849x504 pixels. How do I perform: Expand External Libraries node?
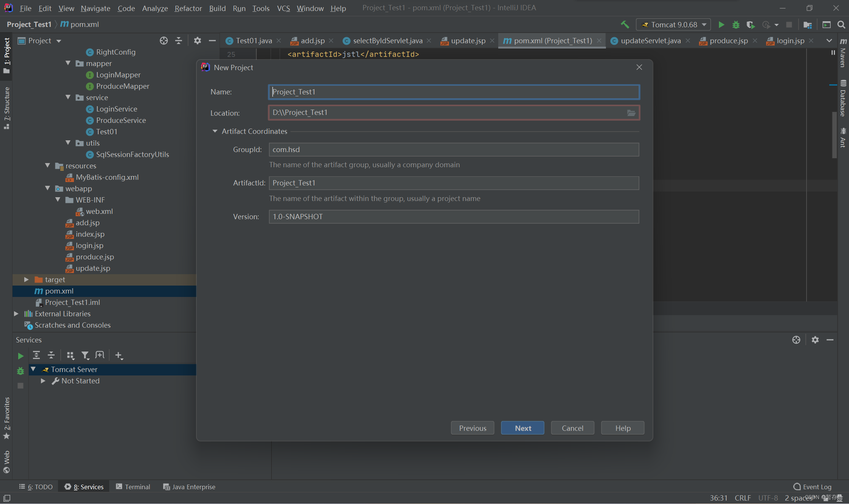16,314
